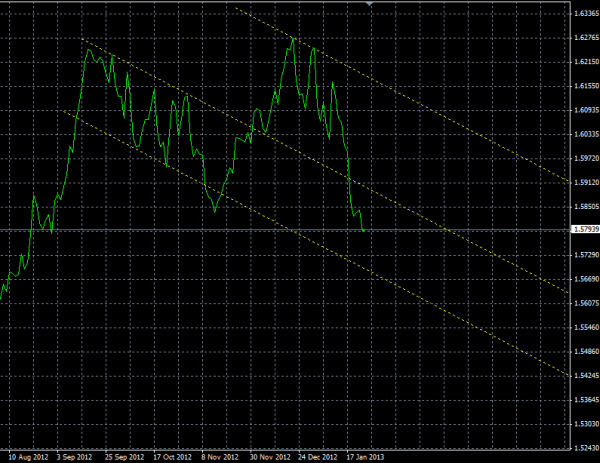Viewport: 600px width, 463px height.
Task: Click price label 1.54860
Action: pyautogui.click(x=587, y=352)
